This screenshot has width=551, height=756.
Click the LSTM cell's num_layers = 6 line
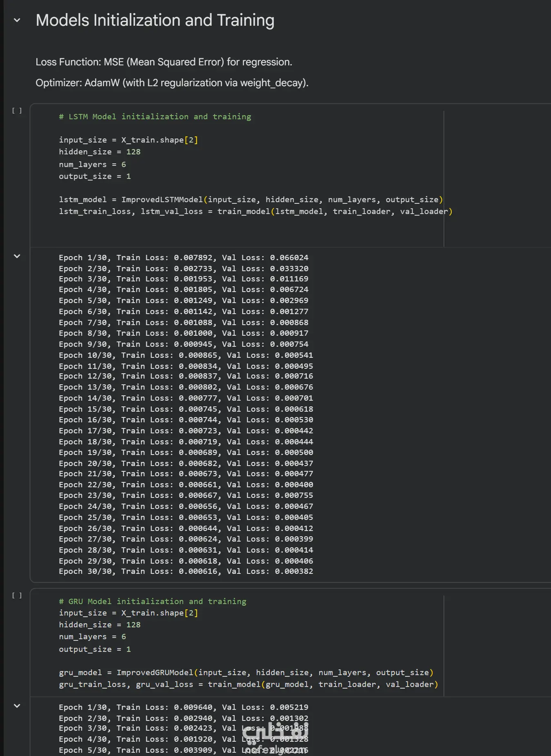pyautogui.click(x=92, y=165)
